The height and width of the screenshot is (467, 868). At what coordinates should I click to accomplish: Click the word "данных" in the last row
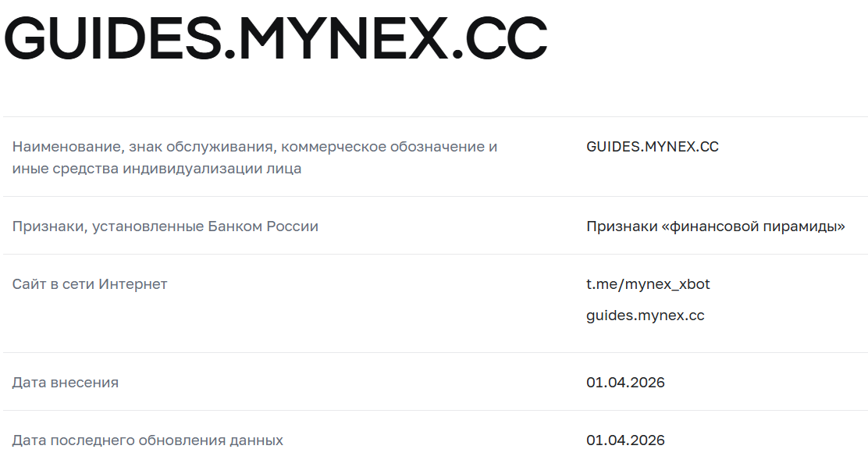tap(257, 440)
